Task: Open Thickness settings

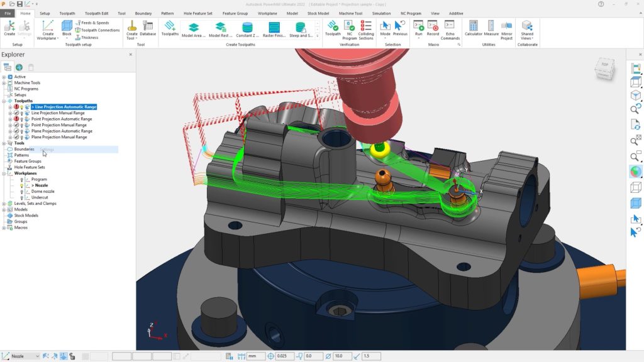Action: [87, 37]
